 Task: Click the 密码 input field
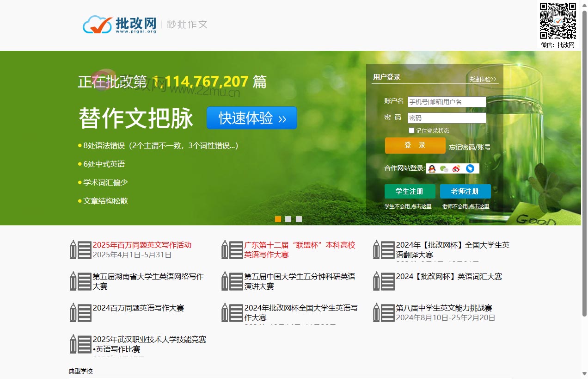pyautogui.click(x=446, y=118)
